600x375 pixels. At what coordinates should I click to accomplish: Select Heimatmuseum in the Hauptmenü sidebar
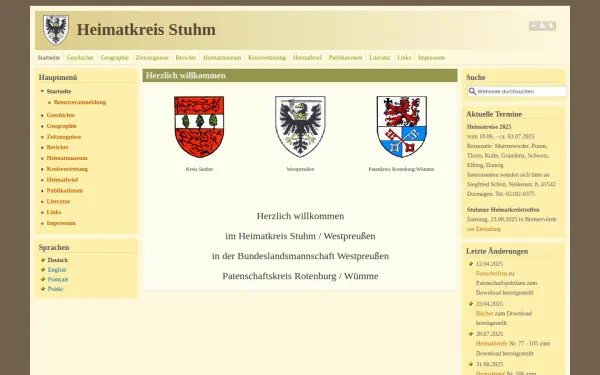pyautogui.click(x=67, y=158)
